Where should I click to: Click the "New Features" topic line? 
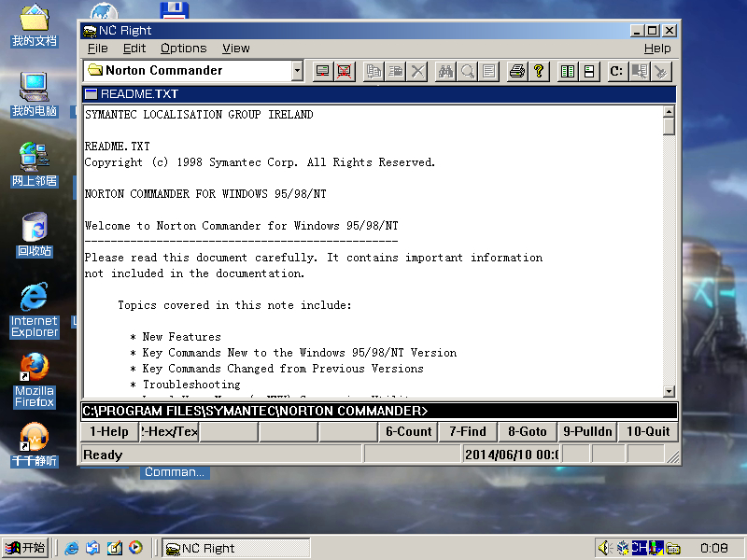[181, 337]
